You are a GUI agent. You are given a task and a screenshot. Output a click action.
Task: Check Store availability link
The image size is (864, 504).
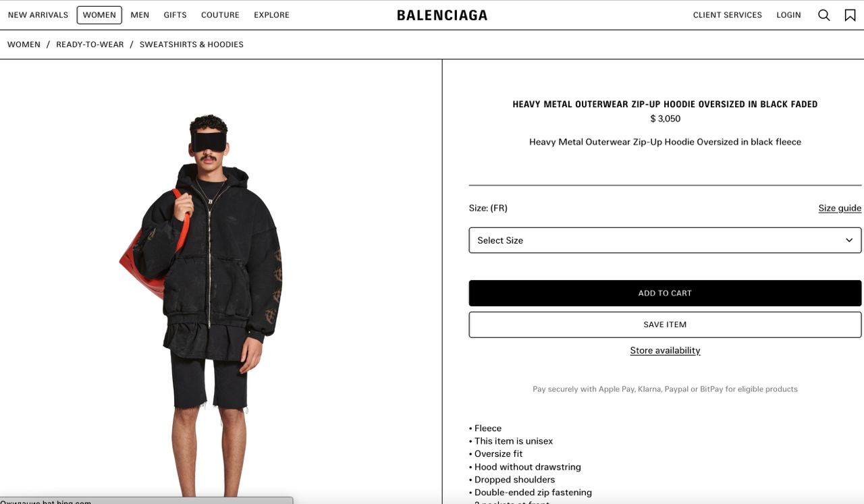tap(665, 350)
